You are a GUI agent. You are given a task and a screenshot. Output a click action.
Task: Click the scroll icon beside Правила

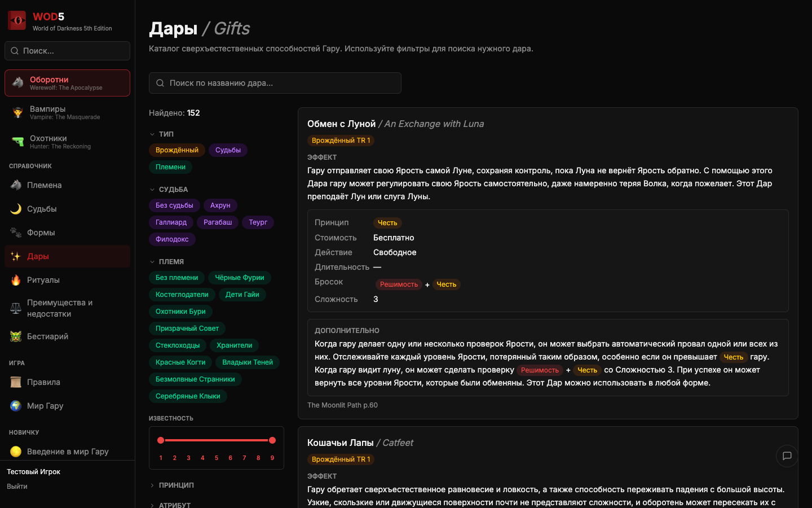(16, 382)
